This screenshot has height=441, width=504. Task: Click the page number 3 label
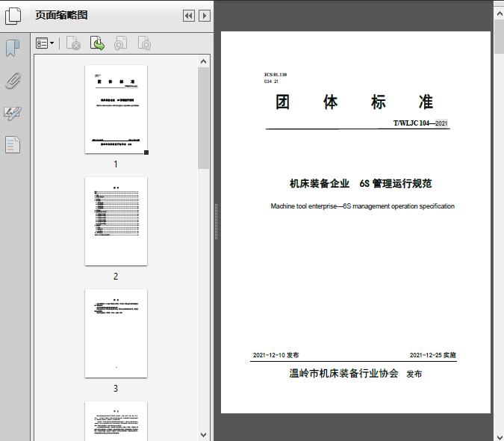[x=116, y=388]
